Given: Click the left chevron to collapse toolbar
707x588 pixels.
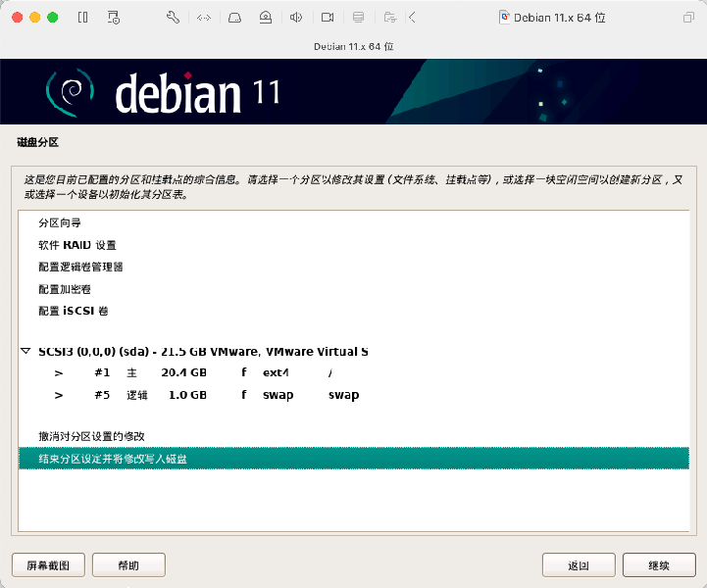Looking at the screenshot, I should pyautogui.click(x=412, y=18).
